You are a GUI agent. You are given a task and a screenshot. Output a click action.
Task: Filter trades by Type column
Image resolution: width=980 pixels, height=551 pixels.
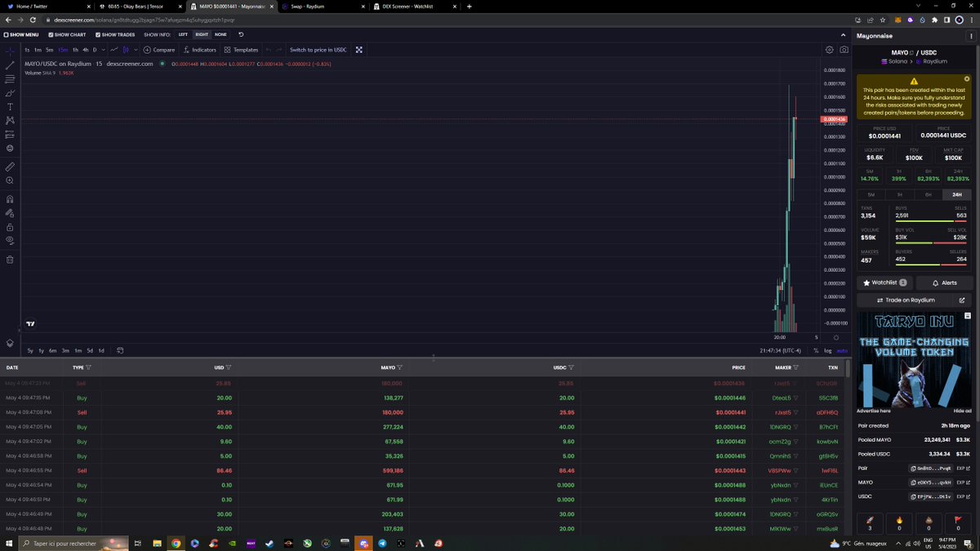(88, 367)
